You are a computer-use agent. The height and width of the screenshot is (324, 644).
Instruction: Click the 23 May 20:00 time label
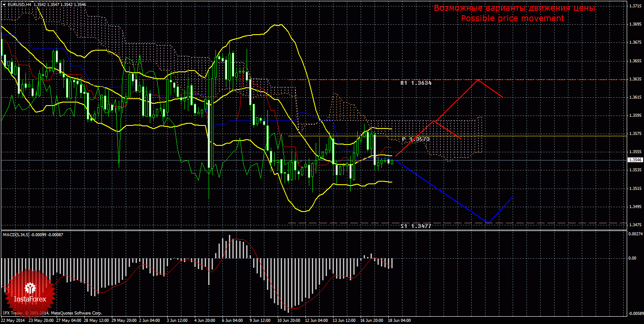click(x=41, y=321)
